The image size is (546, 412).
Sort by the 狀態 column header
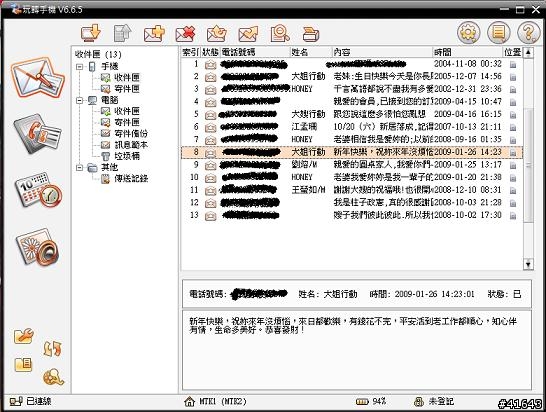coord(210,52)
